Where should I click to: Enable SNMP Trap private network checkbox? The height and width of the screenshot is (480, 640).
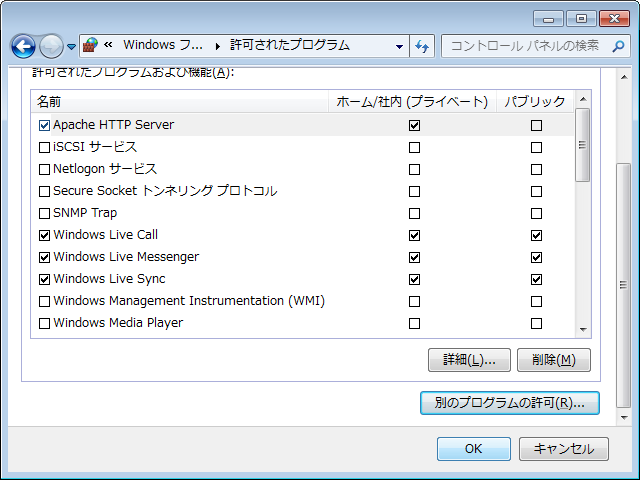(x=414, y=213)
